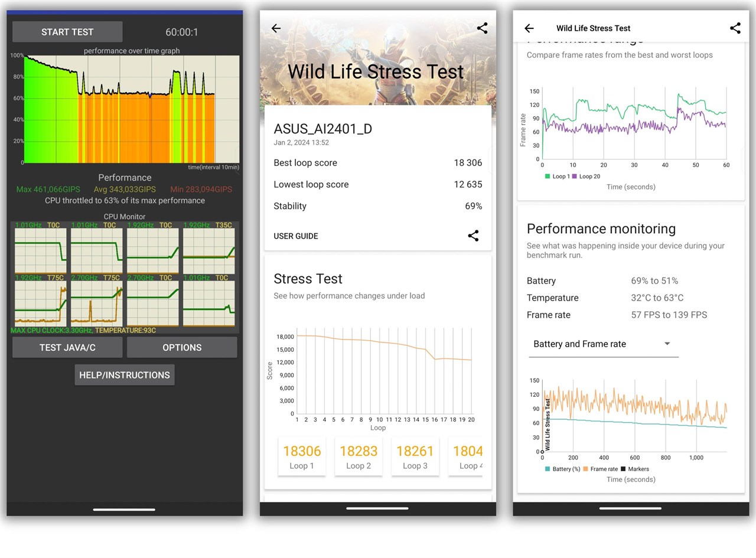This screenshot has height=558, width=756.
Task: Click the Min 283,094GIPS value
Action: (201, 190)
